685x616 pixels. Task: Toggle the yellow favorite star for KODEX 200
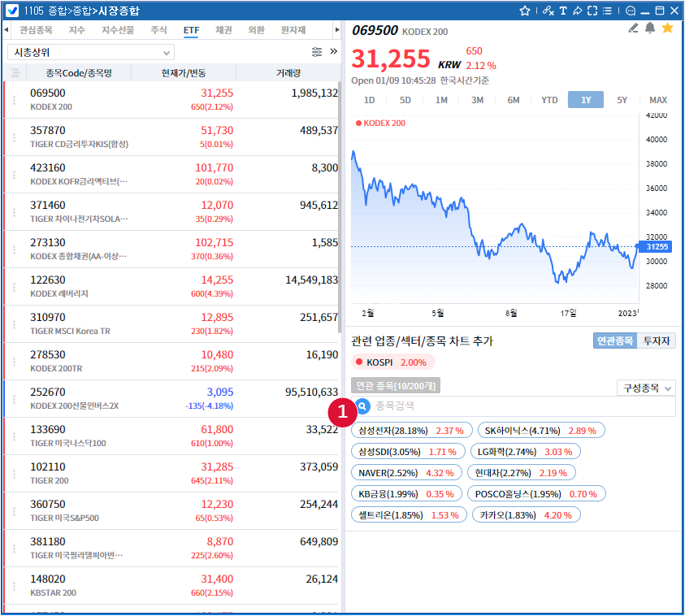[667, 28]
